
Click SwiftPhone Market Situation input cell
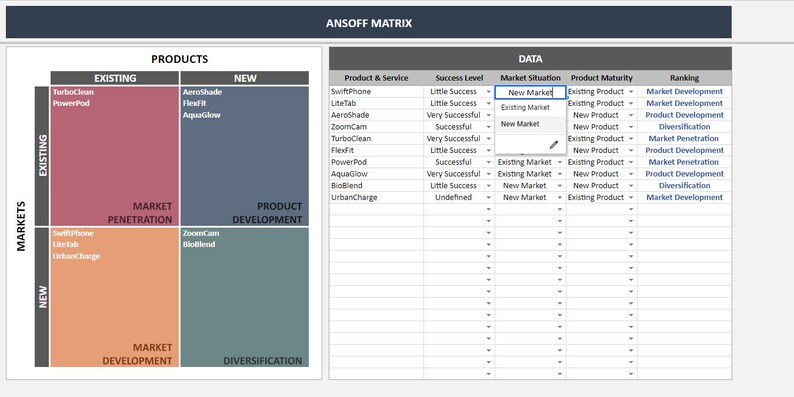pyautogui.click(x=530, y=92)
